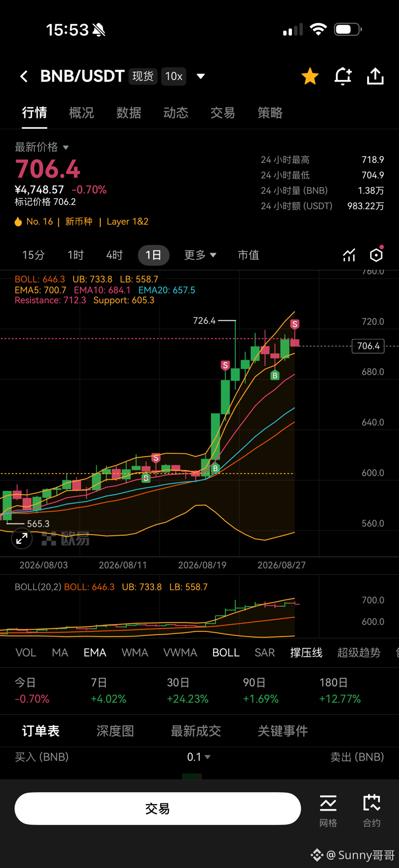The image size is (399, 868).
Task: Toggle the VWMA indicator
Action: pyautogui.click(x=180, y=653)
